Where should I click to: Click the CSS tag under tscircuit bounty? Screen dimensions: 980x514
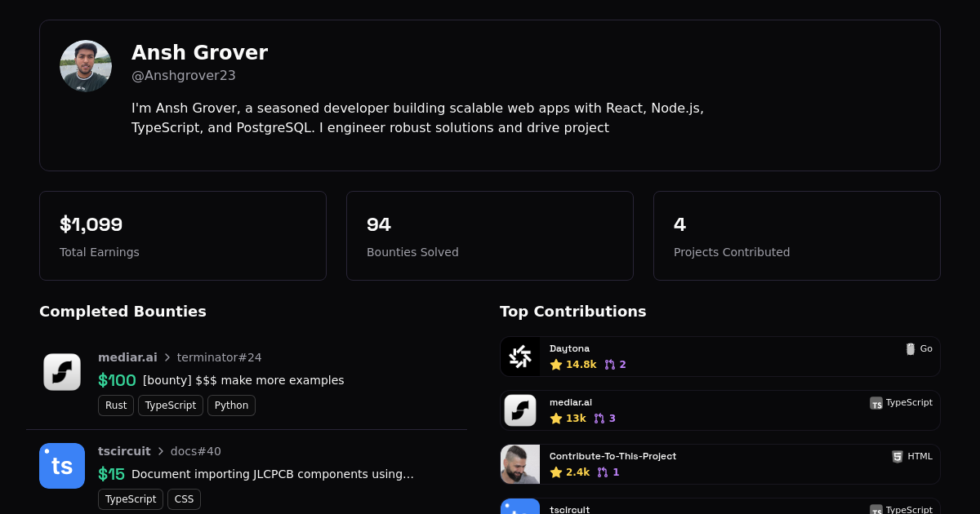click(184, 499)
